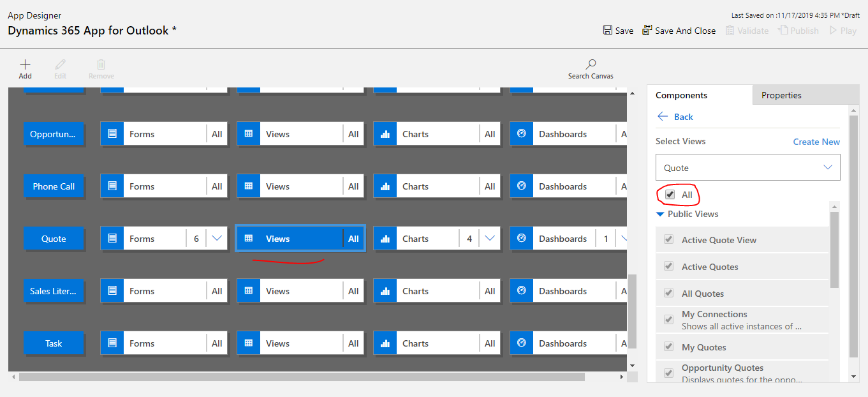
Task: Click the Create New link
Action: pos(816,141)
